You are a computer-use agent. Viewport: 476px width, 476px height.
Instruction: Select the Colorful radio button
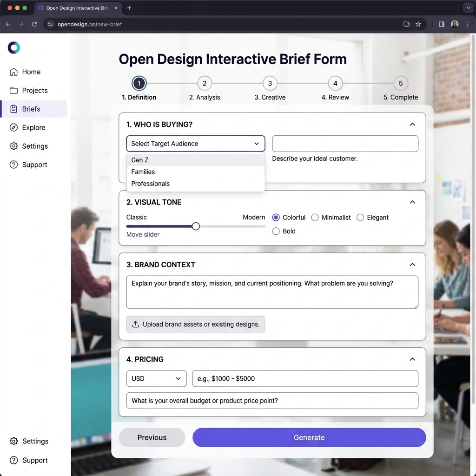(x=276, y=218)
